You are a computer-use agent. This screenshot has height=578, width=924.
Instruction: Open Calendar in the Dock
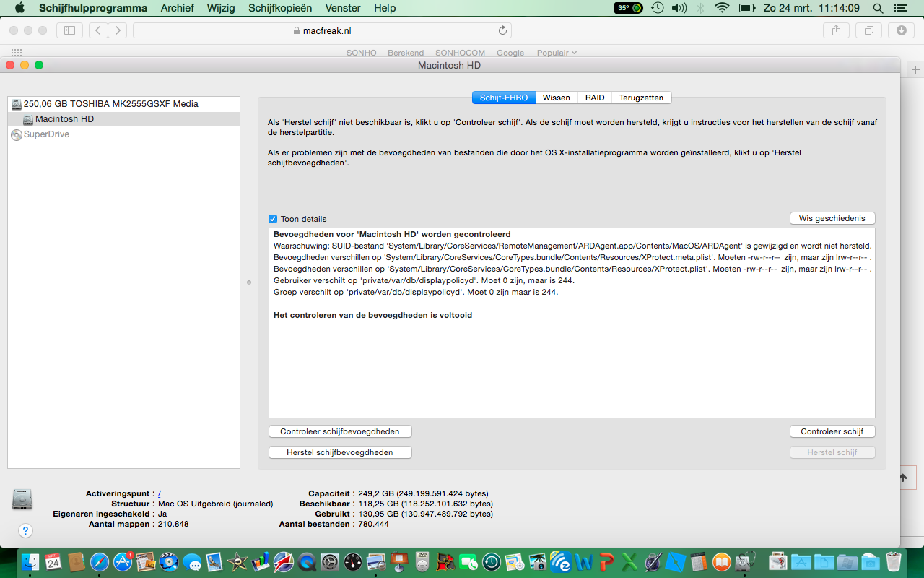coord(53,562)
